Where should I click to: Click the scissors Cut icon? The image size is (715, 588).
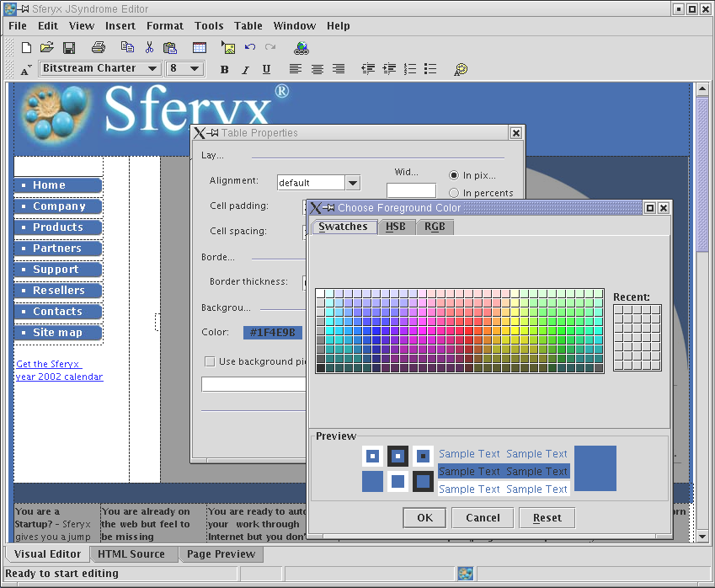coord(149,47)
